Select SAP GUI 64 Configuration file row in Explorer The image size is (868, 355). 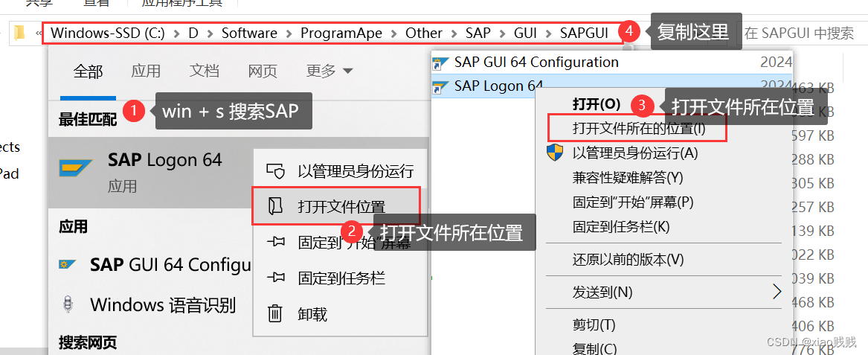[611, 63]
